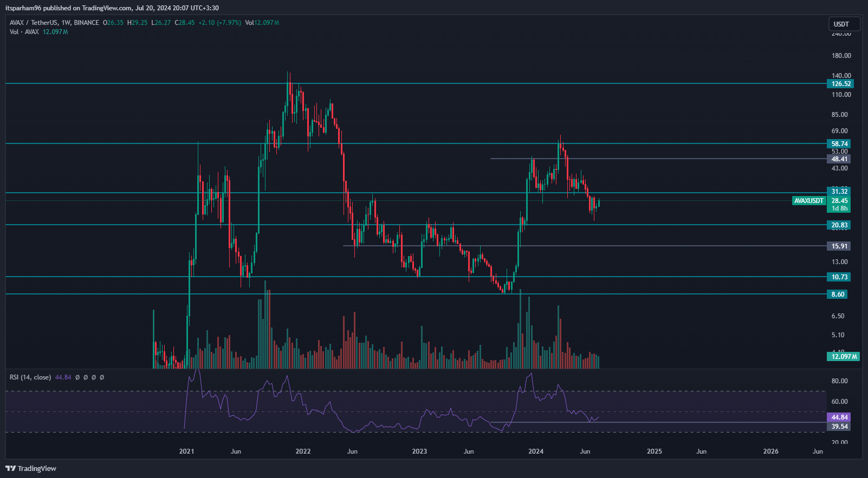Viewport: 868px width, 478px height.
Task: Click the H29.25 high value
Action: pyautogui.click(x=138, y=23)
